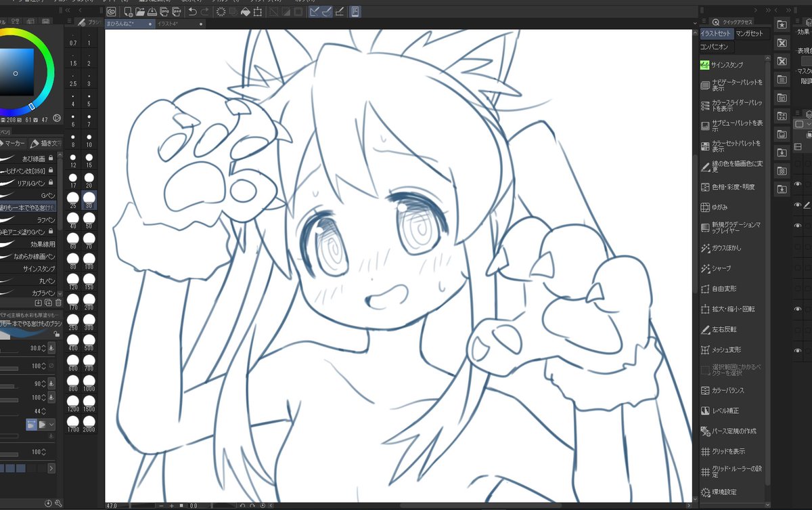Viewport: 812px width, 510px height.
Task: Select brush size 2000 preset
Action: click(89, 423)
